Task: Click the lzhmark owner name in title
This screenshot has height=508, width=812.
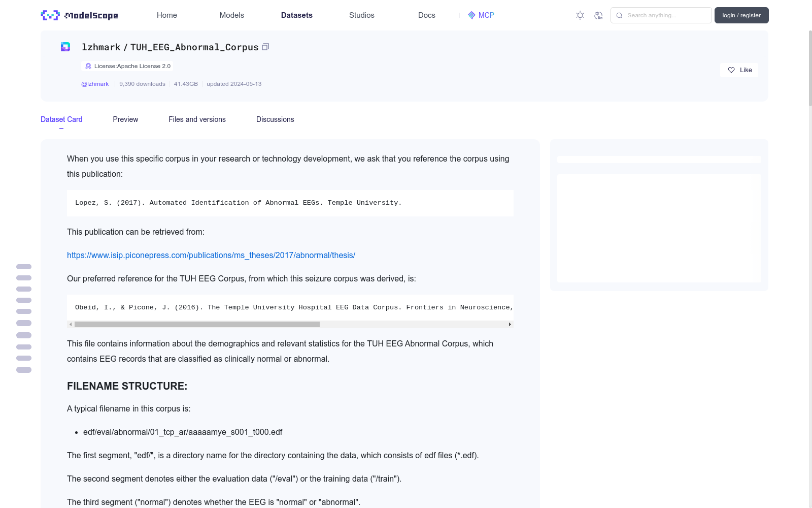Action: [101, 47]
